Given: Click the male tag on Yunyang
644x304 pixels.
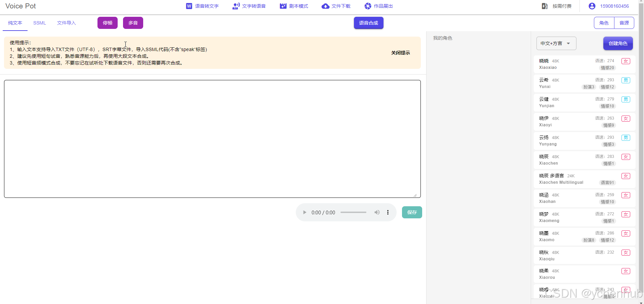Looking at the screenshot, I should point(626,138).
